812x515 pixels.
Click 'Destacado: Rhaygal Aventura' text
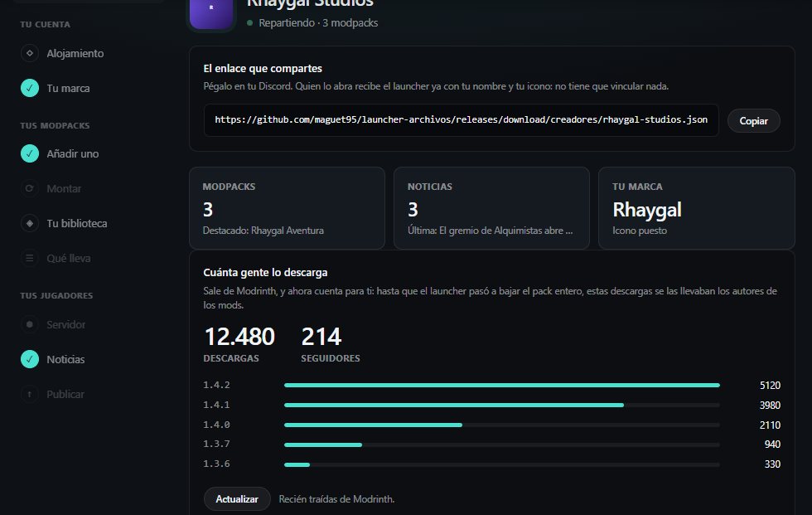click(263, 231)
